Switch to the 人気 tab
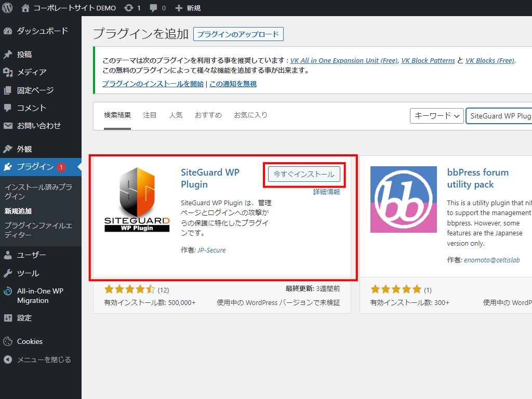 pos(176,115)
